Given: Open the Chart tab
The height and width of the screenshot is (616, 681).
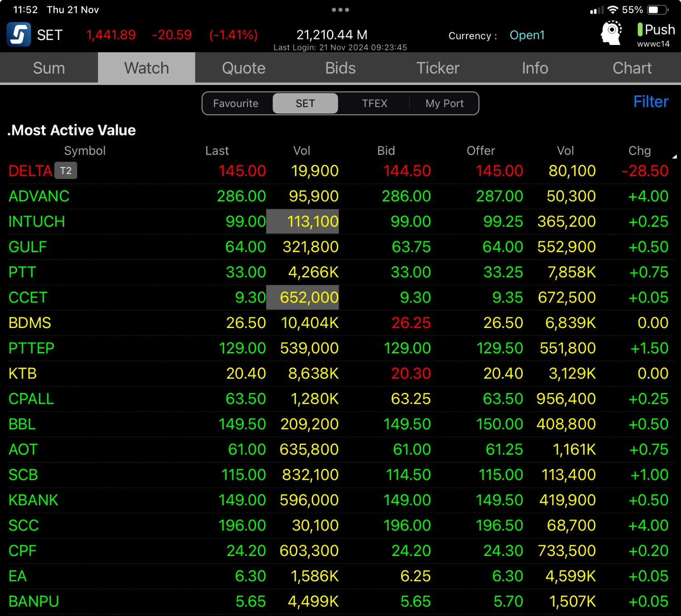Looking at the screenshot, I should click(x=632, y=68).
